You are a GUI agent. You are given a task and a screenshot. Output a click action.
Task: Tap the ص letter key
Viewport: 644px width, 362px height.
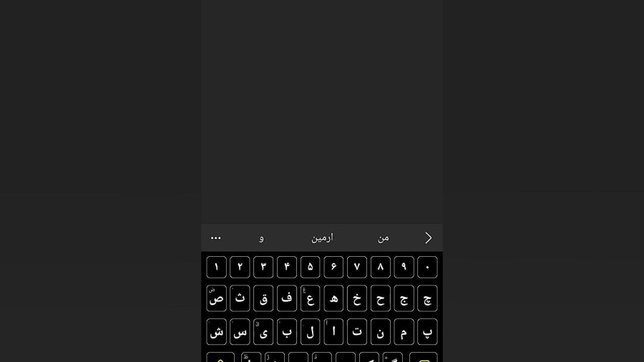tap(216, 298)
